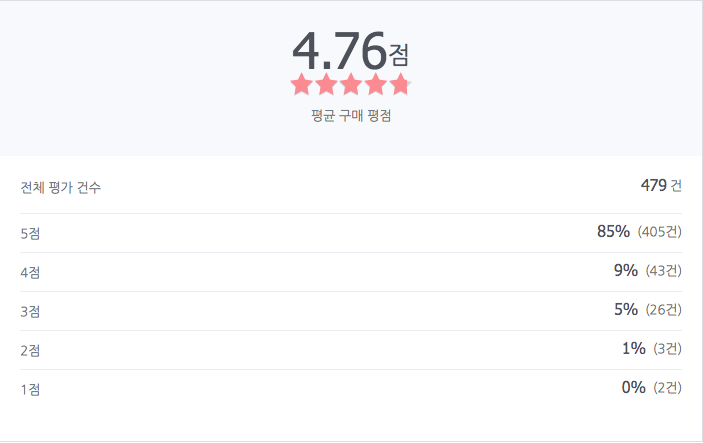The width and height of the screenshot is (703, 443).
Task: Open the (43건) review count
Action: coord(664,271)
